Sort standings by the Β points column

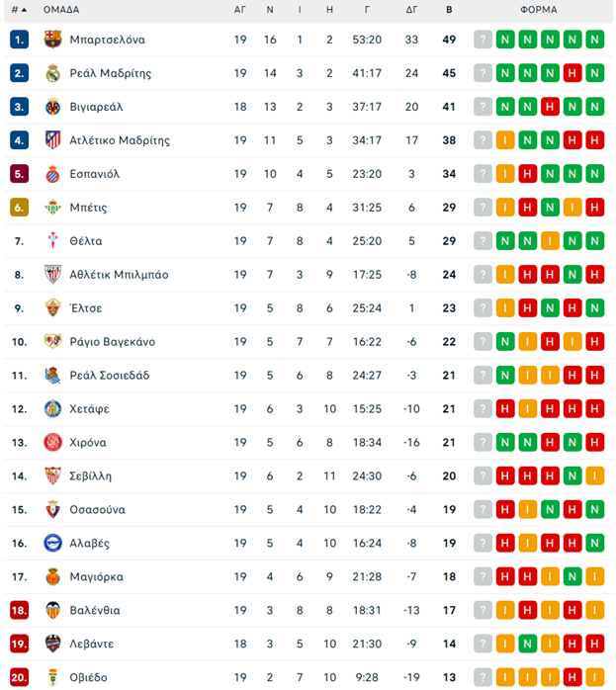click(449, 10)
